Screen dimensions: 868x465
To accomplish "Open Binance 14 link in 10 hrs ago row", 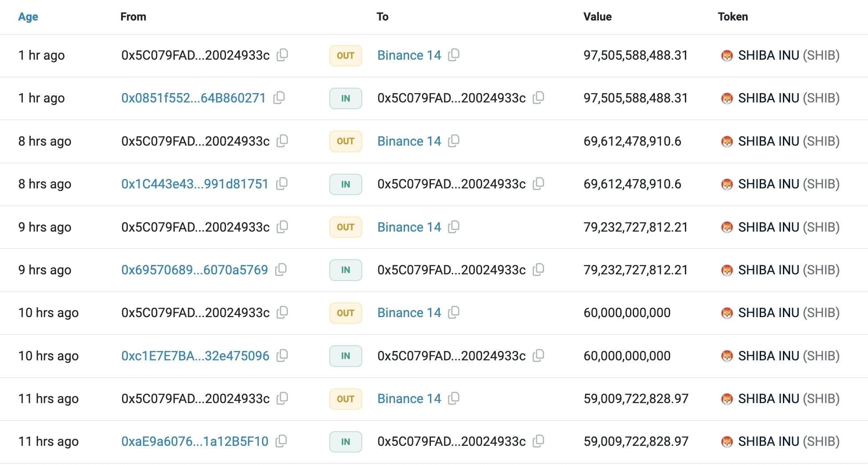I will coord(409,313).
